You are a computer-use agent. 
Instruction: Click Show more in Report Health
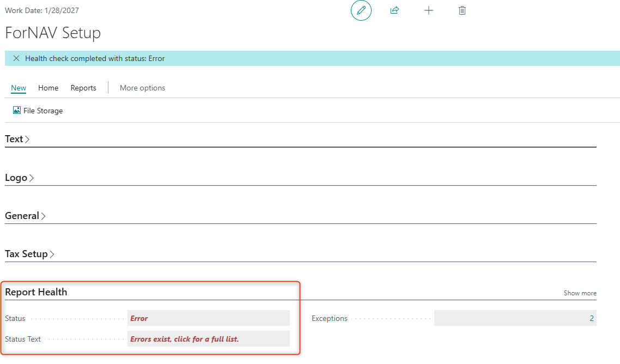580,293
